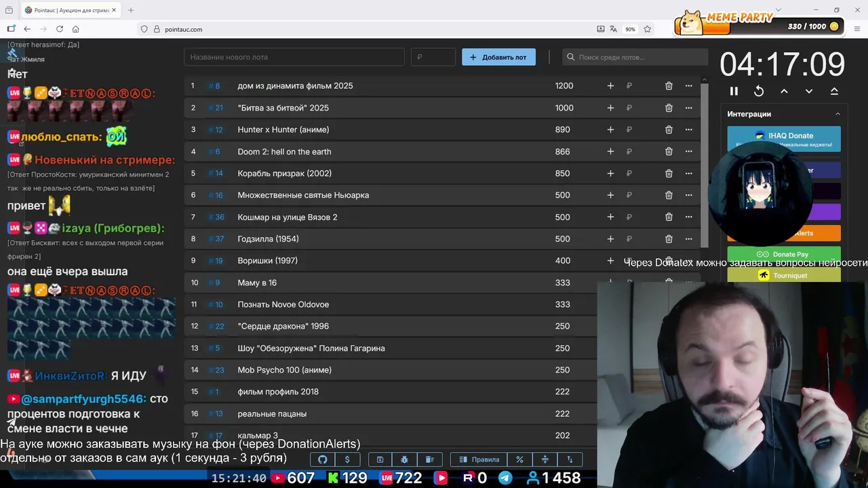Open Tourniquet integration
Screen dimensions: 868x488
click(x=784, y=275)
